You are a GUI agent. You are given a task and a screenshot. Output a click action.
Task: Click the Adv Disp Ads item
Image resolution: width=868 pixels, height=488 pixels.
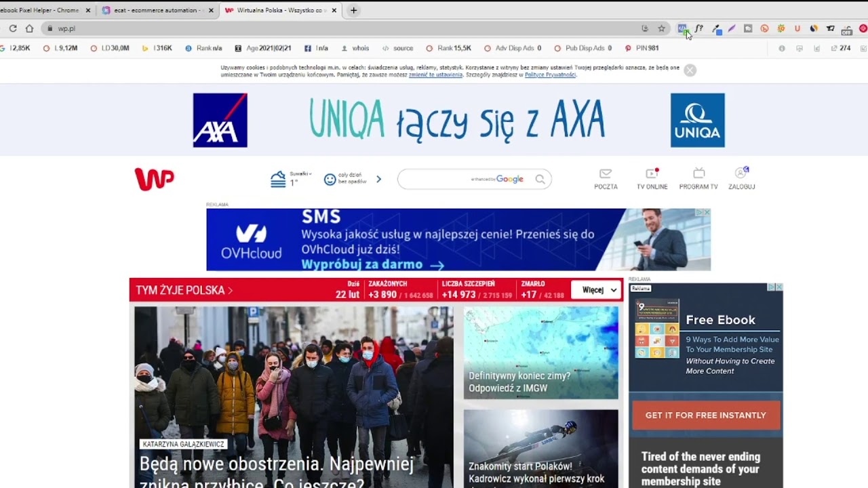pos(513,48)
